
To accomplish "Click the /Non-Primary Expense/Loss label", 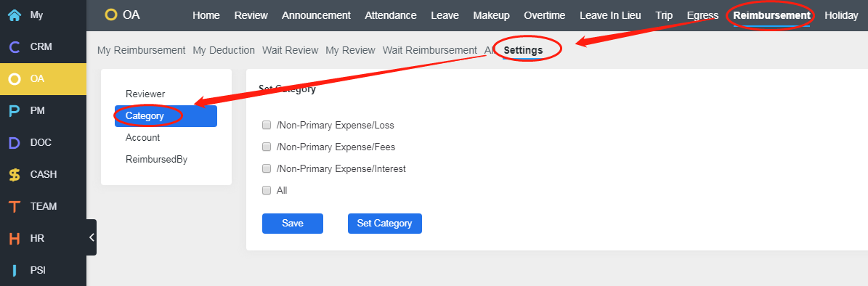I will click(335, 126).
